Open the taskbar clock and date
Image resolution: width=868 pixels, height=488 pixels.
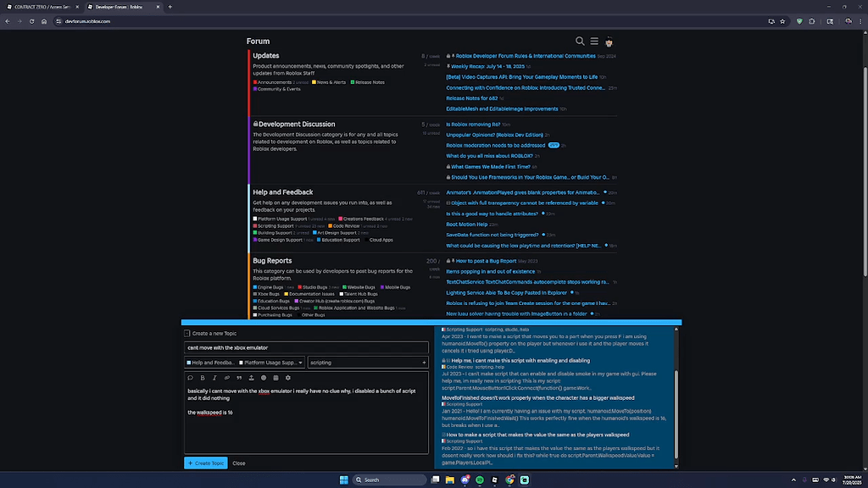pyautogui.click(x=853, y=480)
